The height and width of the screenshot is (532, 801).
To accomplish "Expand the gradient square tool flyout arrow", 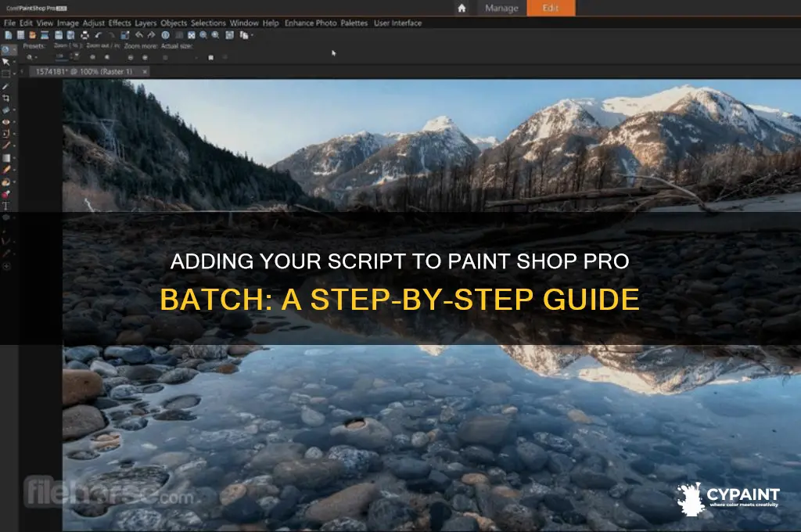I will point(14,158).
